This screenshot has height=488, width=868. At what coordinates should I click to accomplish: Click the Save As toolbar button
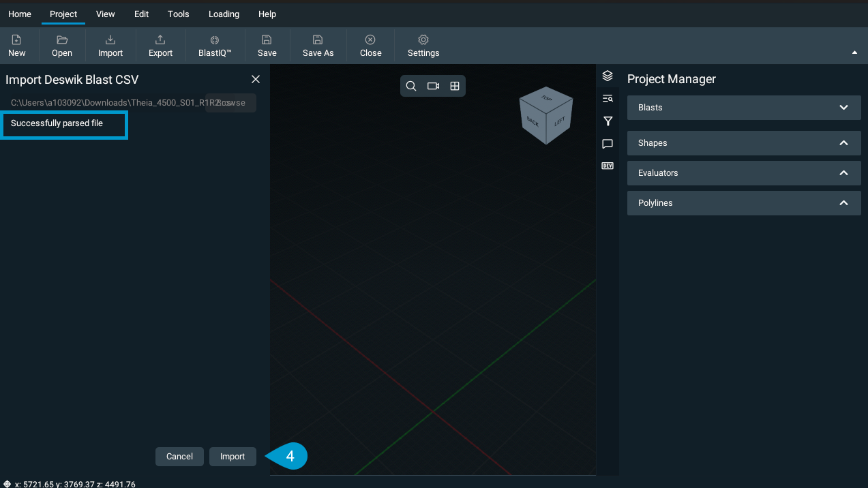coord(318,46)
